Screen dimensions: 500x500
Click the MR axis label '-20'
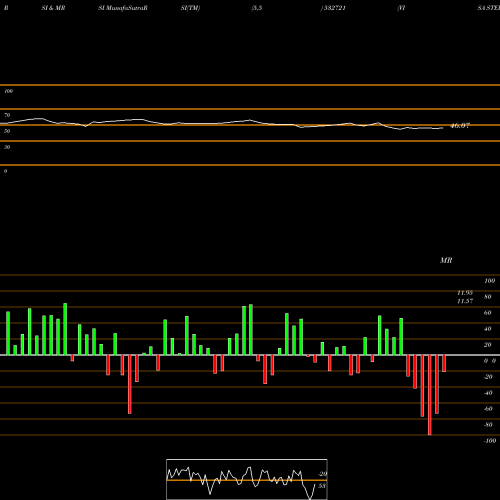pyautogui.click(x=488, y=377)
